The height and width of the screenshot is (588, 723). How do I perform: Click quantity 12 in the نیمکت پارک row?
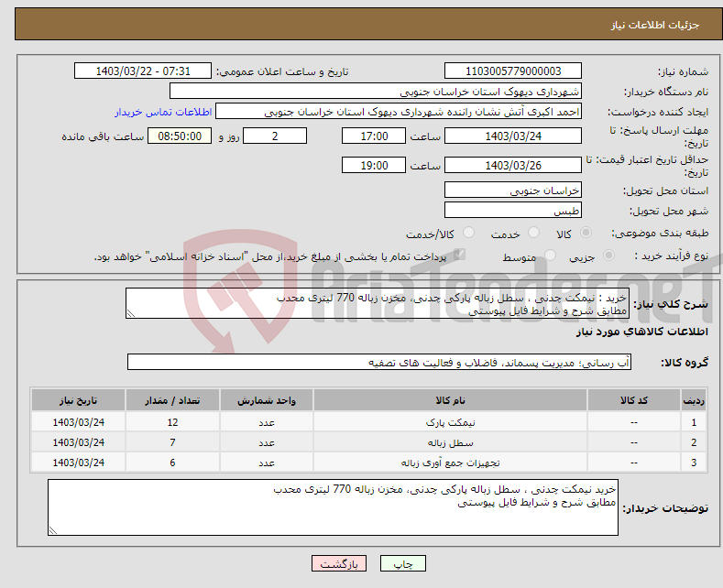[172, 422]
